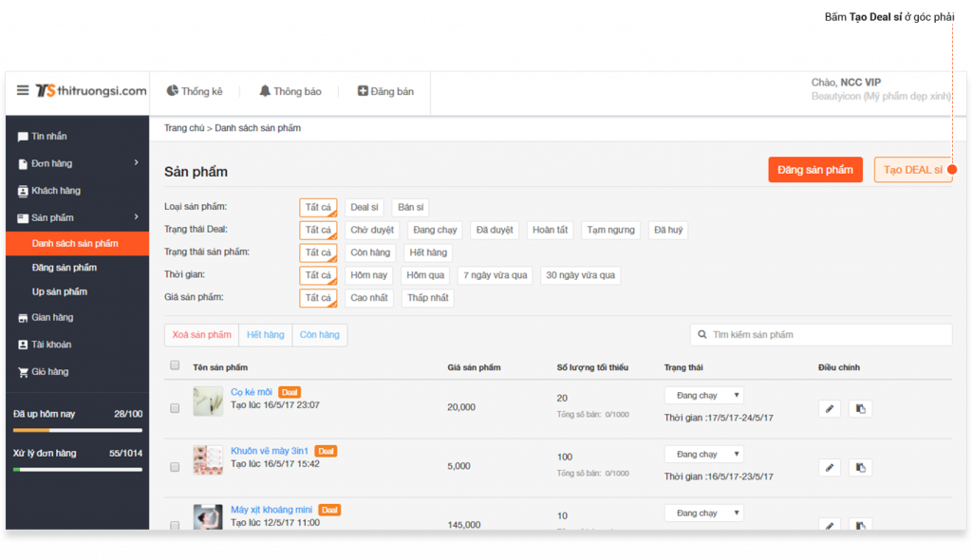
Task: Filter deal status Đã duyệt
Action: [494, 230]
